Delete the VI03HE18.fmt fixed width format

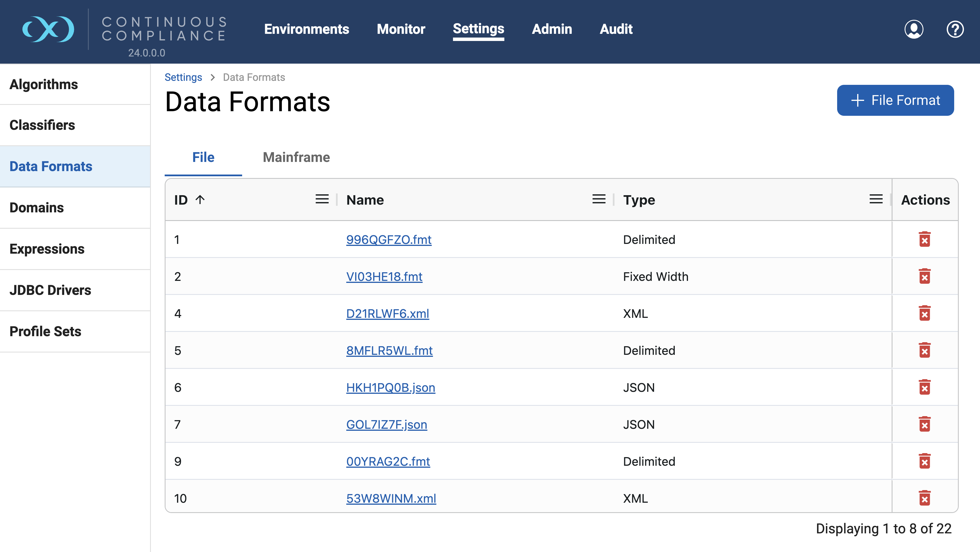[925, 276]
